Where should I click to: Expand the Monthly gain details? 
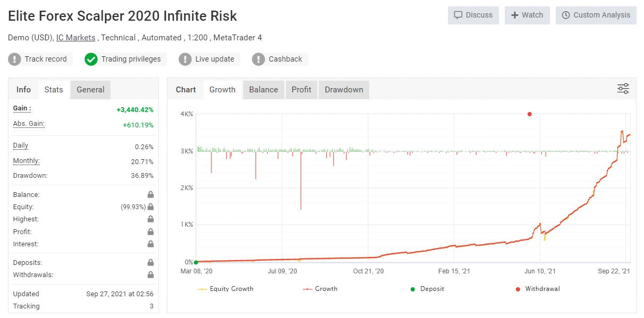coord(26,161)
